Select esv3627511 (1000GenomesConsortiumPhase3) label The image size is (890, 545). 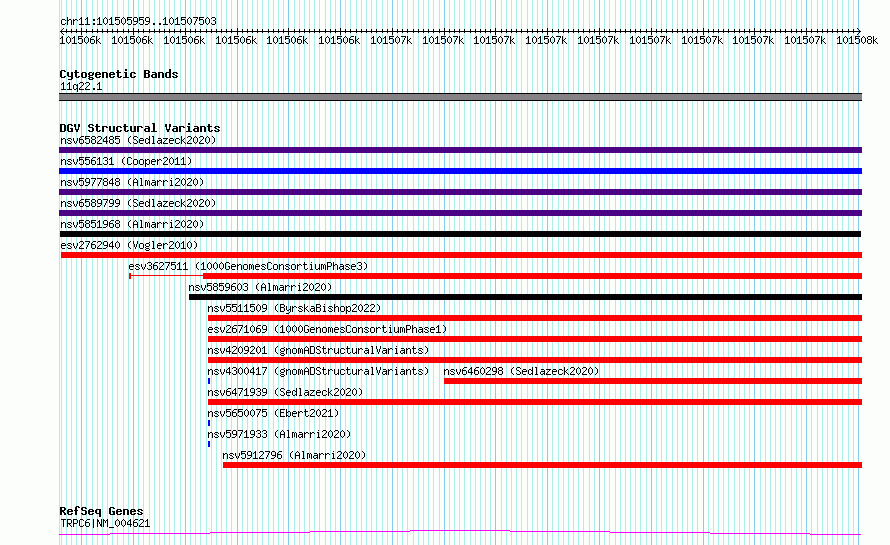pos(248,266)
